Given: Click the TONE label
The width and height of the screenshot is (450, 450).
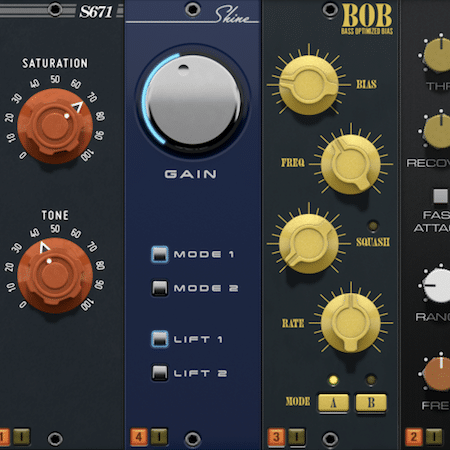Looking at the screenshot, I should [55, 215].
